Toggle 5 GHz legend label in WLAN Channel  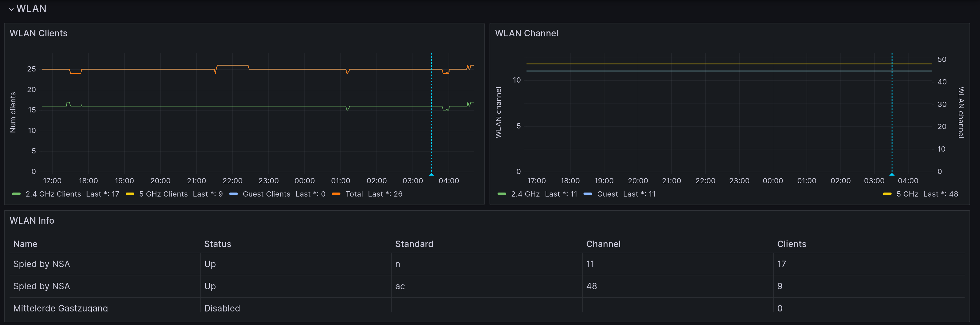point(907,194)
